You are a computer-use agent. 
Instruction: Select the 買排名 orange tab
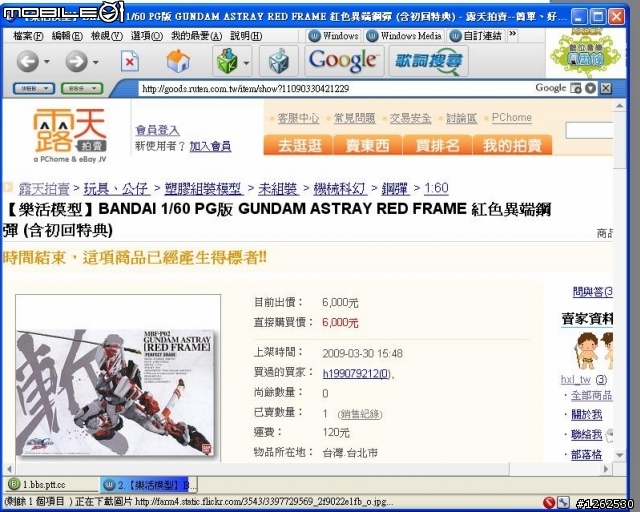437,145
